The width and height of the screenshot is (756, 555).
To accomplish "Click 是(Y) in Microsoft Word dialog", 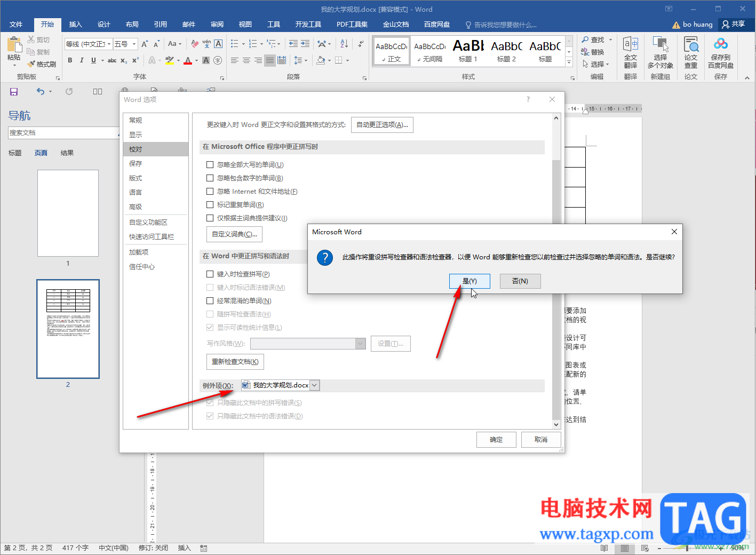I will pyautogui.click(x=469, y=281).
